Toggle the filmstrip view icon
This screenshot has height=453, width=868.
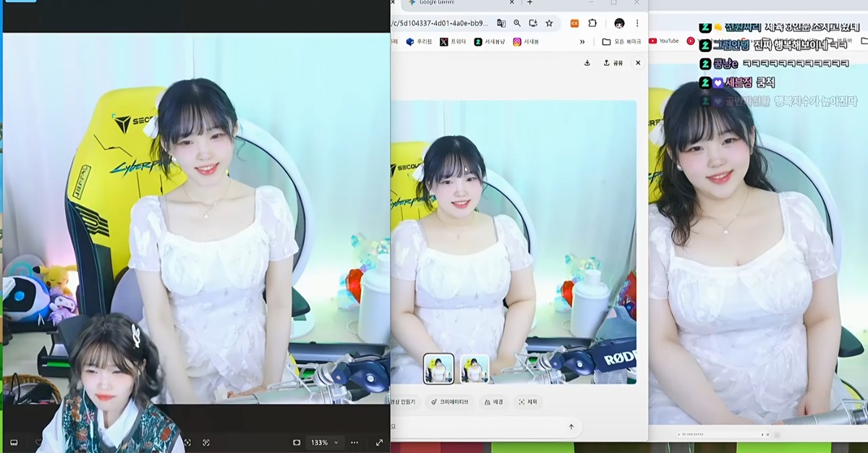(14, 442)
